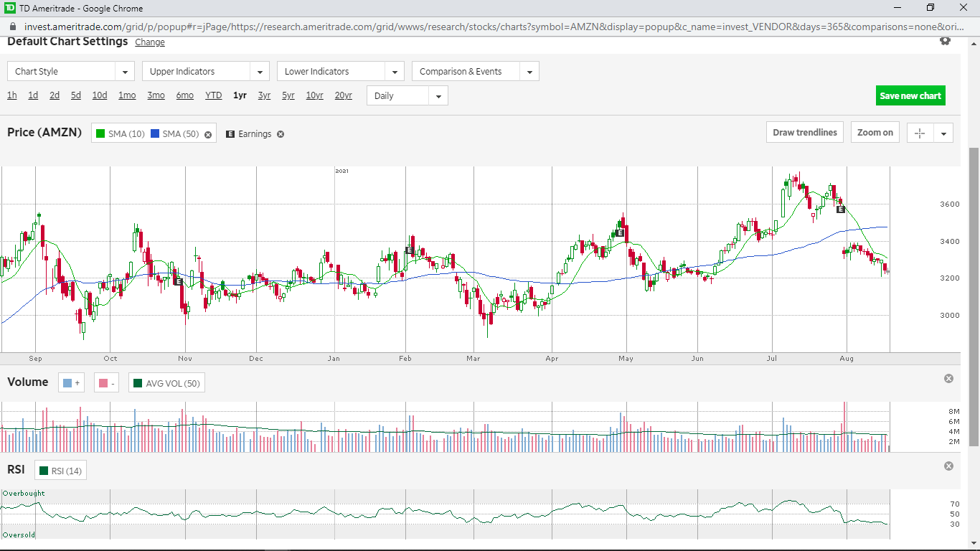
Task: Click the 3000 price axis label
Action: tap(949, 316)
